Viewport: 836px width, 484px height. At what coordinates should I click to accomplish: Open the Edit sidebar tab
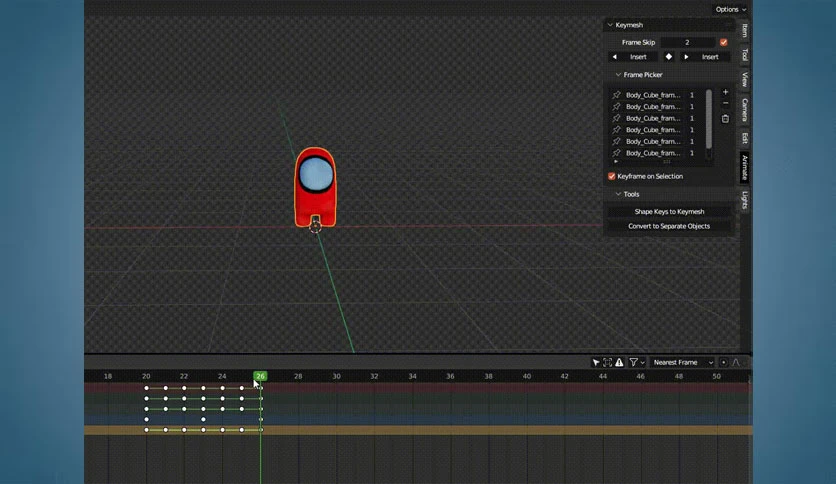point(745,139)
